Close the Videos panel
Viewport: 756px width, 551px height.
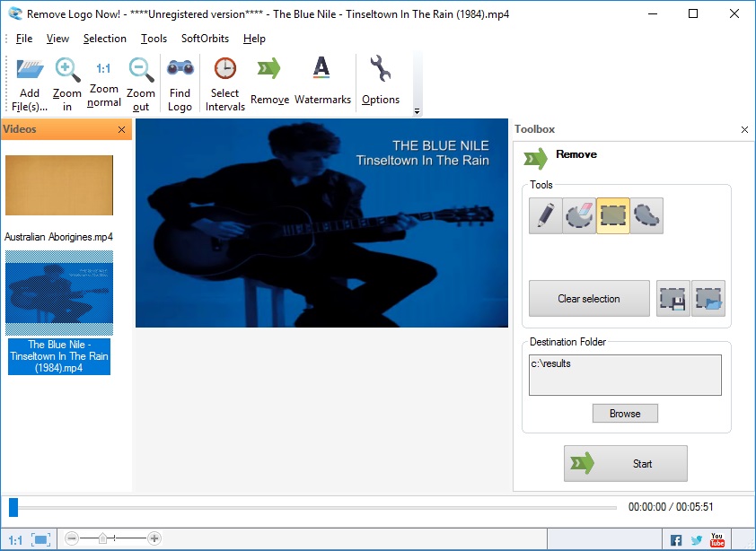tap(121, 129)
